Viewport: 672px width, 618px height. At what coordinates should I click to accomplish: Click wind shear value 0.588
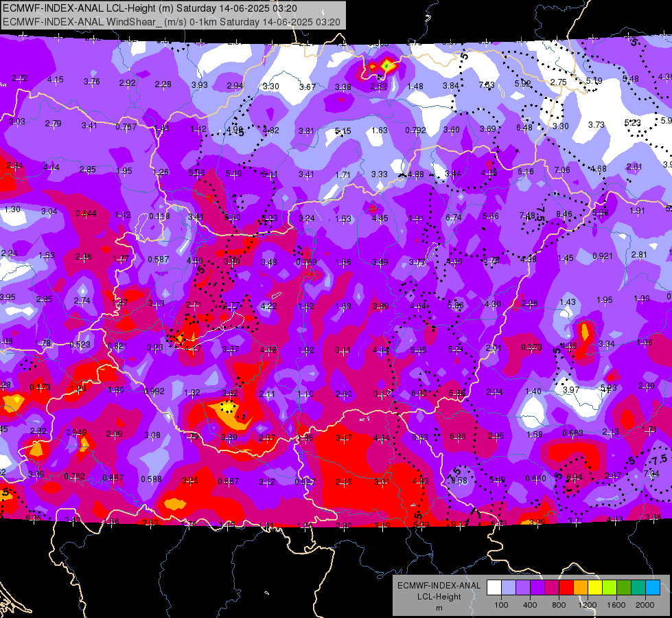coord(151,479)
